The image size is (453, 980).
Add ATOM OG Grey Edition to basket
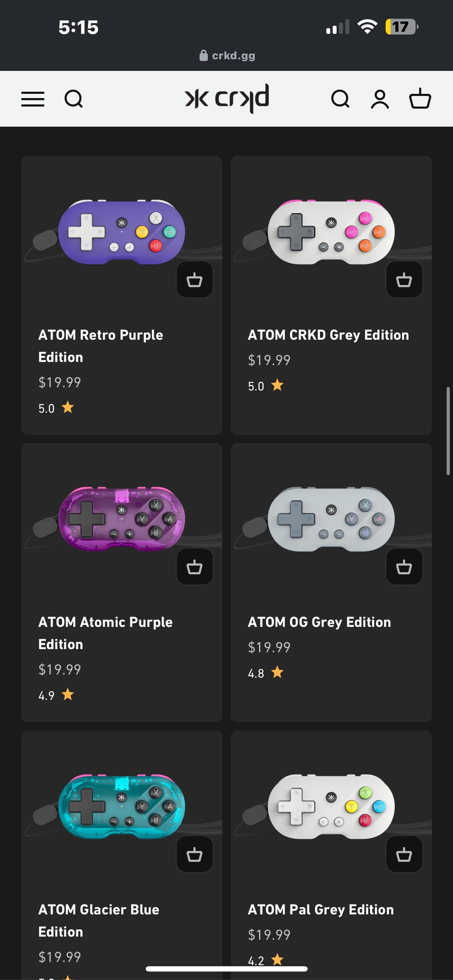(404, 567)
